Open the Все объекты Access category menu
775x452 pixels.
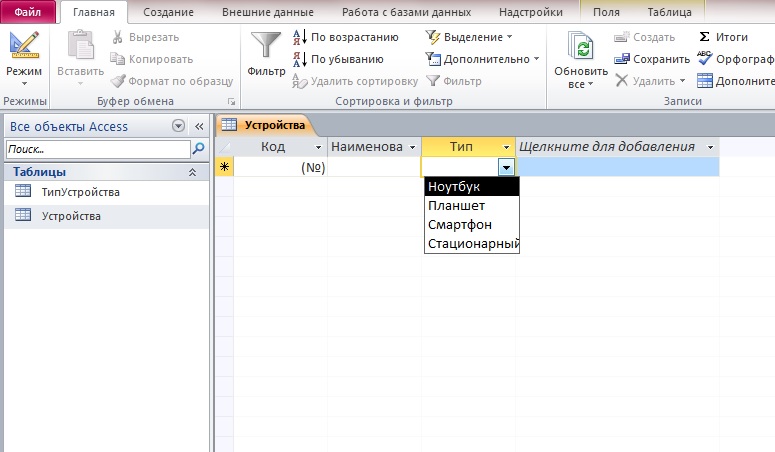178,126
